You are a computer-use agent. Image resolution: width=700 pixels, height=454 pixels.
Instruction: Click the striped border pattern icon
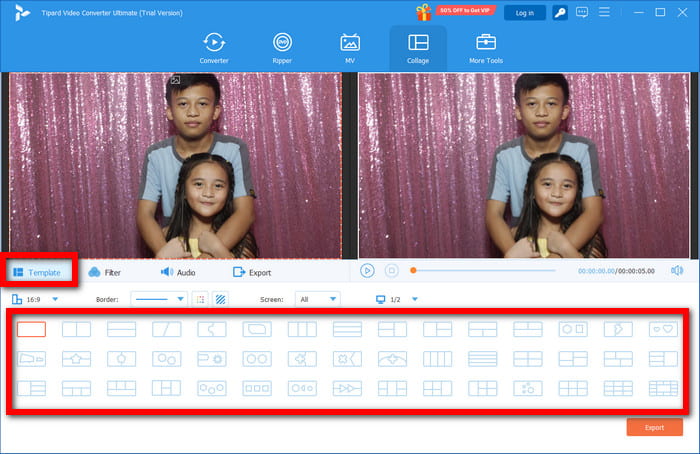click(221, 299)
